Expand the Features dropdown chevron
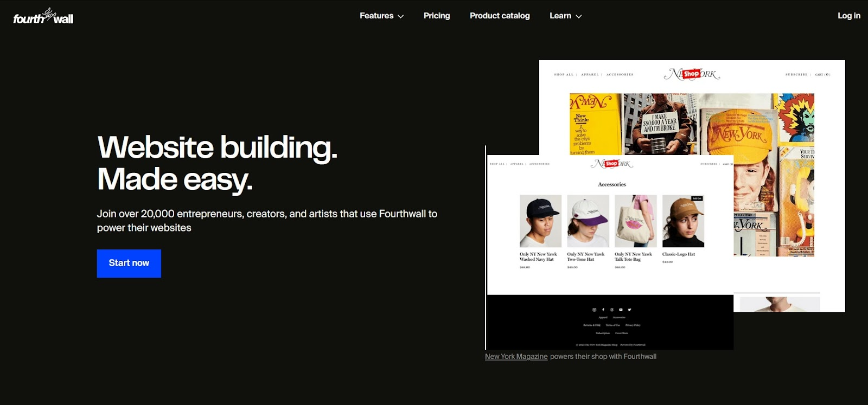Screen dimensions: 868x405 click(401, 16)
